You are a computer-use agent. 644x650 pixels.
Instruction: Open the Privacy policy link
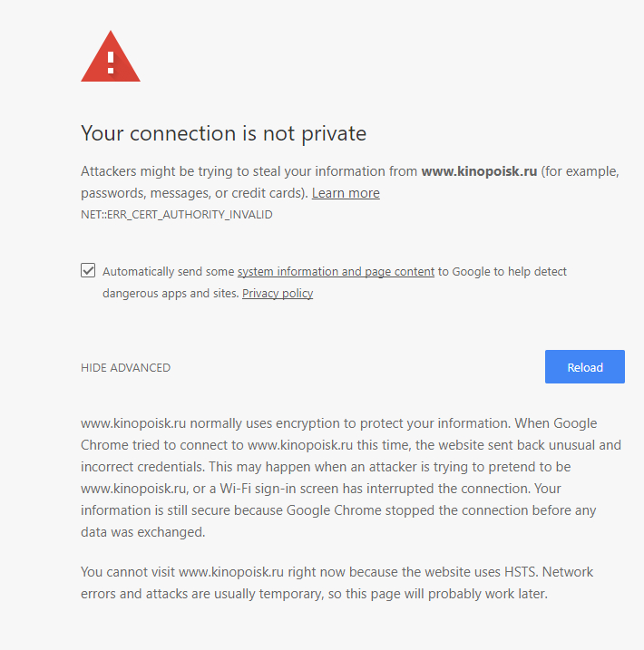[278, 294]
